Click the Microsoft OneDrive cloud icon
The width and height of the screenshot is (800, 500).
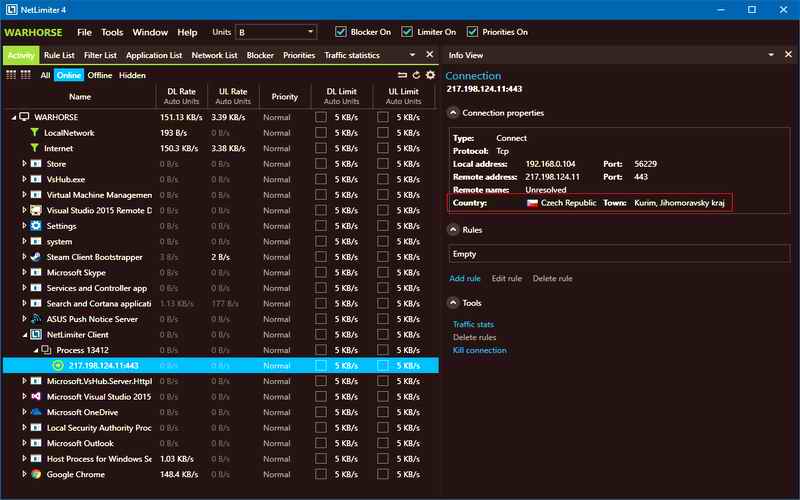pos(35,412)
